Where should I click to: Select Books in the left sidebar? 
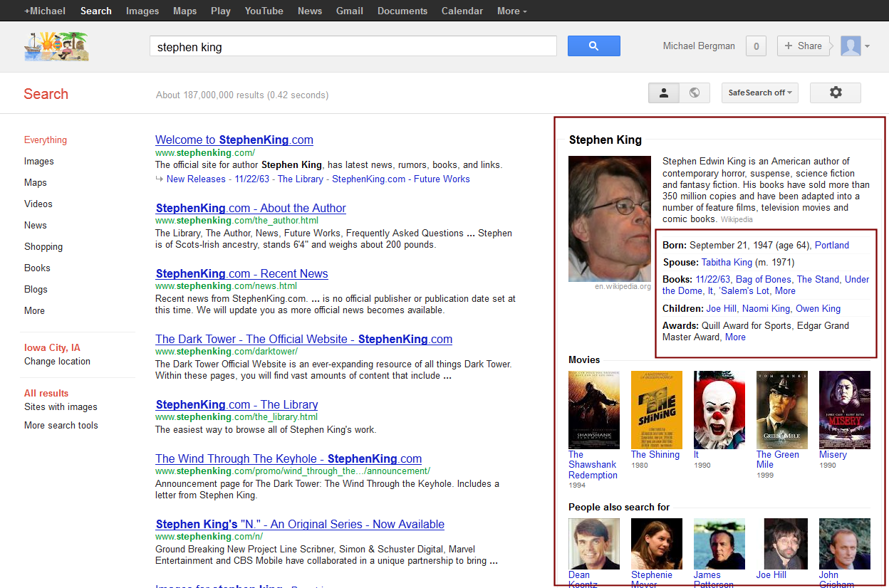(x=37, y=268)
